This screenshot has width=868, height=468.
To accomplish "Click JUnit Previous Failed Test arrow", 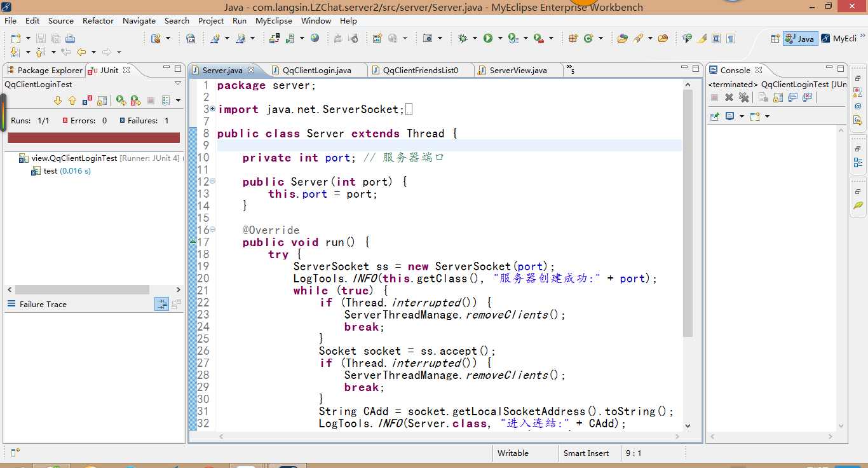I will coord(72,100).
